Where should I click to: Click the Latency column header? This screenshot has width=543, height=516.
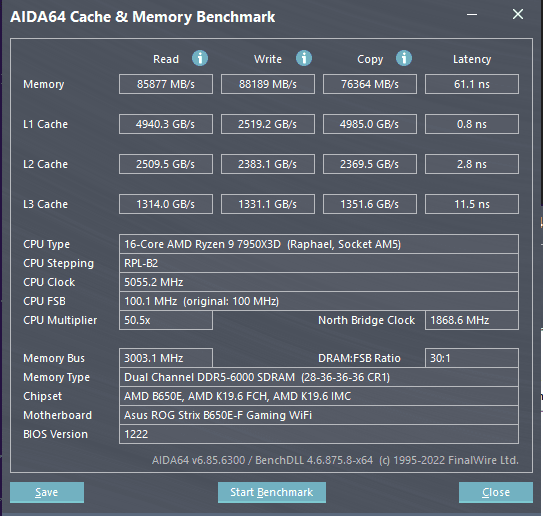point(472,60)
